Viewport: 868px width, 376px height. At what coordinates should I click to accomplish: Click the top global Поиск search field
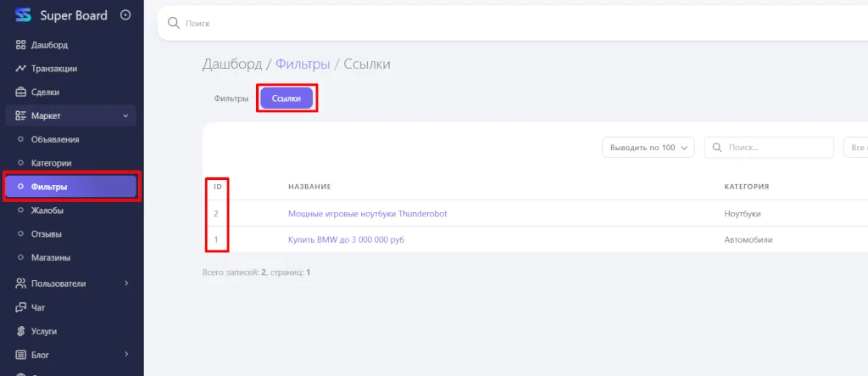point(509,24)
